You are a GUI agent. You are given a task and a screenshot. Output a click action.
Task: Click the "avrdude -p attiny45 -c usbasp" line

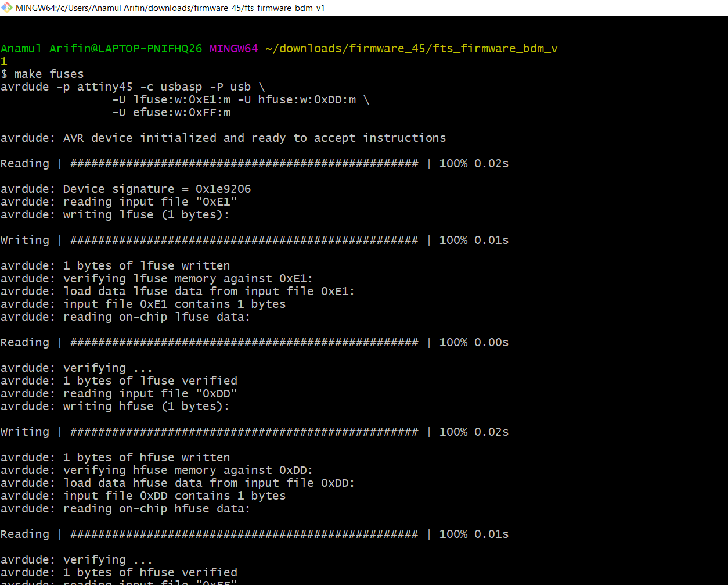pos(133,87)
